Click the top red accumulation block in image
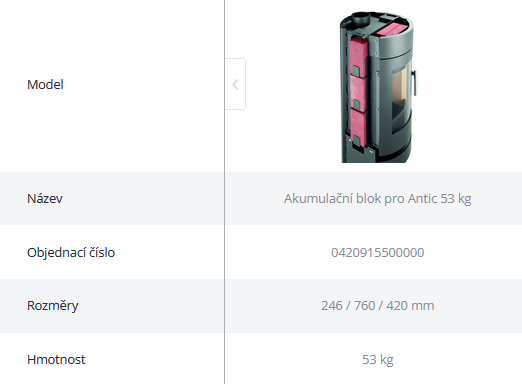522x384 pixels. tap(358, 55)
